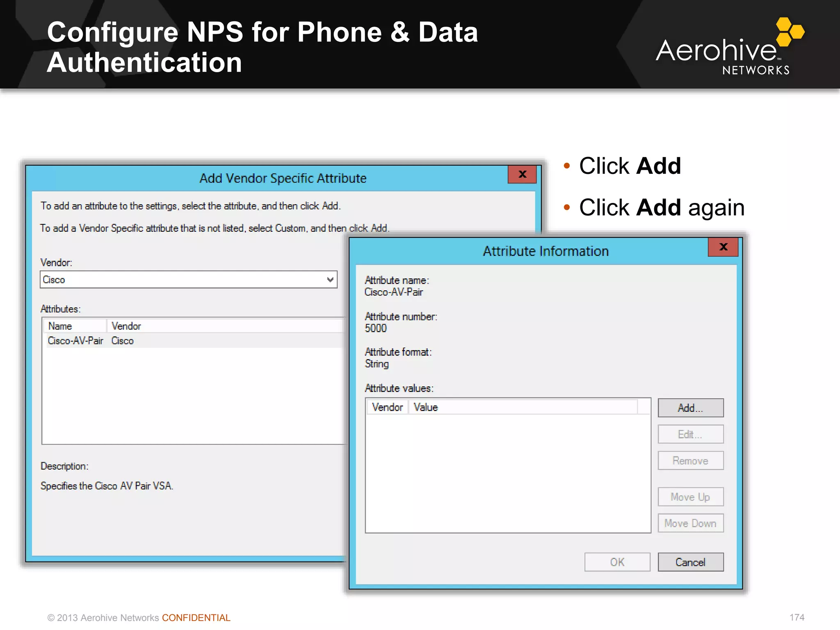Click inside the empty Attribute values list

click(508, 474)
